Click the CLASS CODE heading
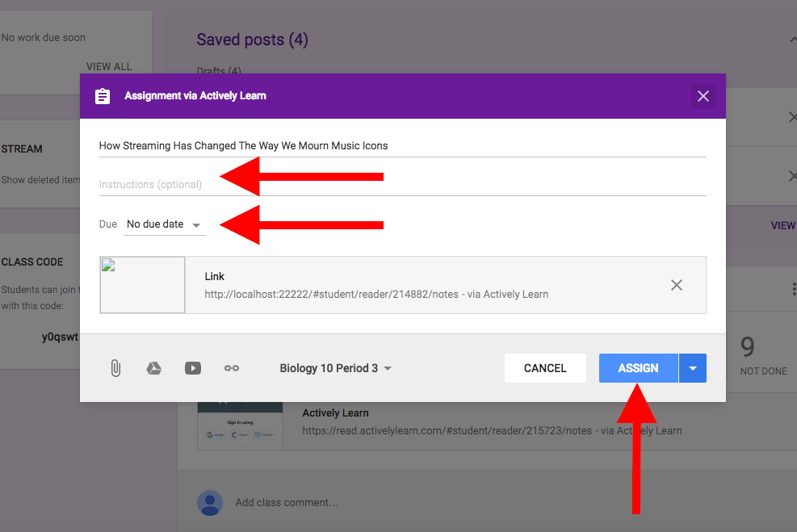The width and height of the screenshot is (797, 532). [x=32, y=262]
